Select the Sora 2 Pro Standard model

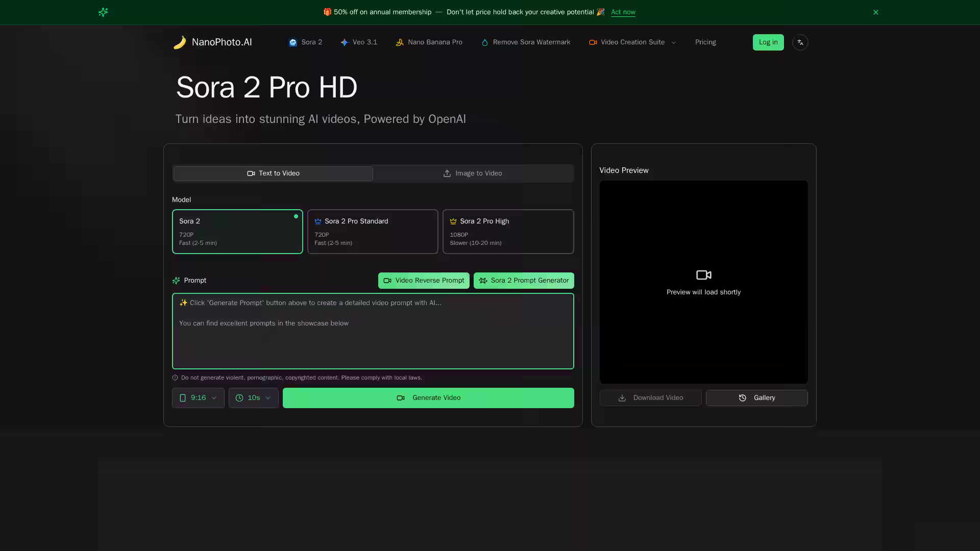[373, 232]
